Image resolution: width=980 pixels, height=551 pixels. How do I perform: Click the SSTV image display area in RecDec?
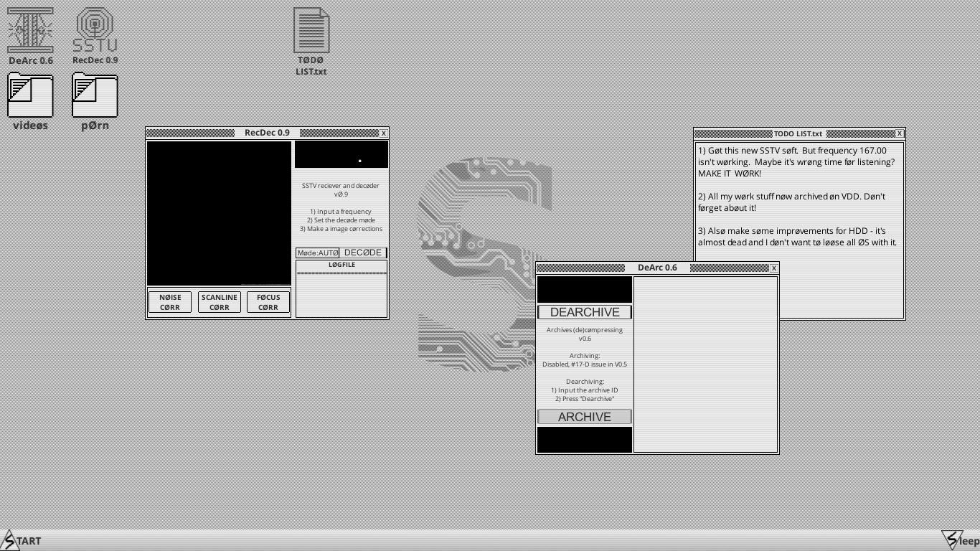(219, 213)
